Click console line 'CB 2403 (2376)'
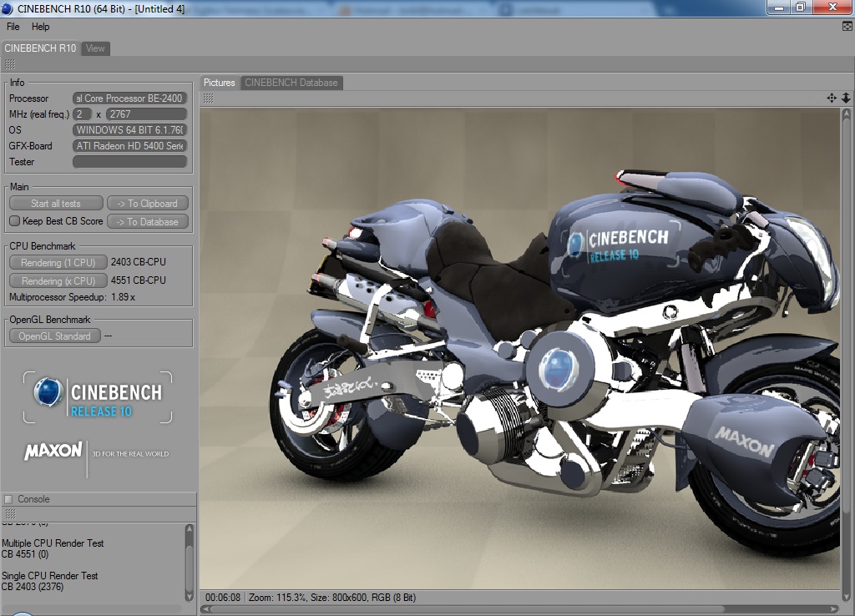 coord(33,587)
